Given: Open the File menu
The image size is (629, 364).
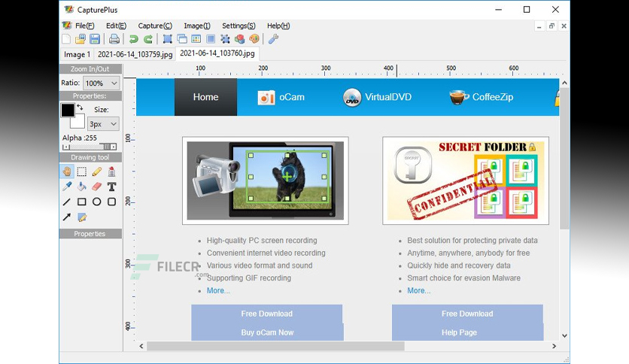Looking at the screenshot, I should point(84,26).
